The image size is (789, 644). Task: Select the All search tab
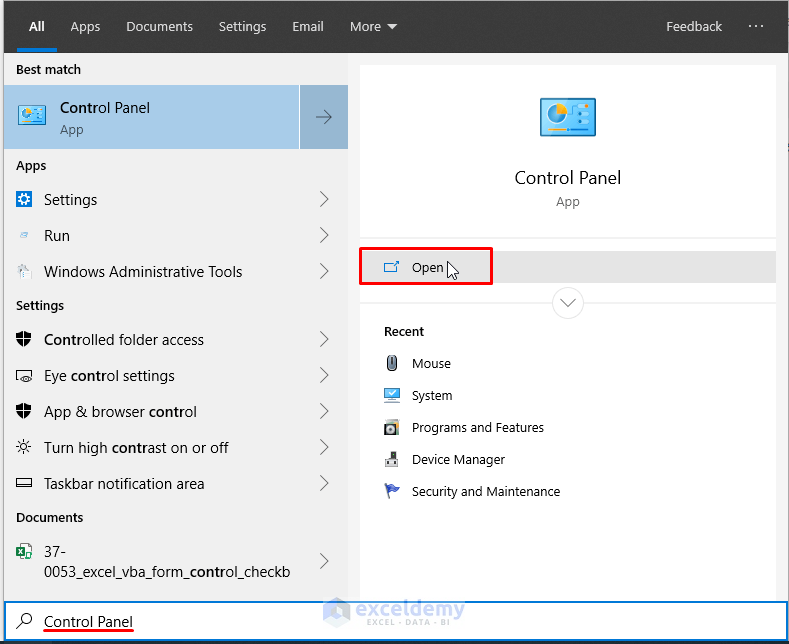(37, 26)
